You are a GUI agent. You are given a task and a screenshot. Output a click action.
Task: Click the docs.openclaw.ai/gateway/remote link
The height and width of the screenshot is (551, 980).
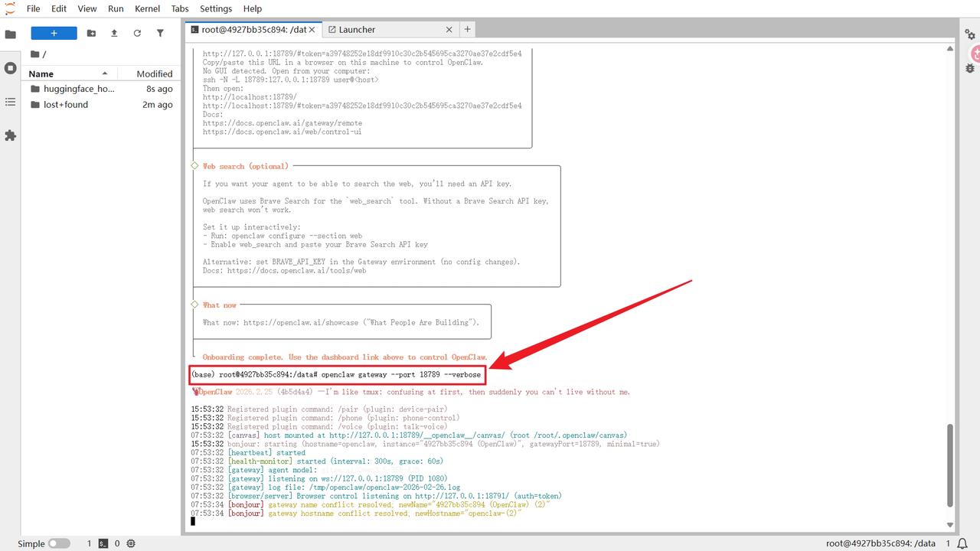pos(283,123)
